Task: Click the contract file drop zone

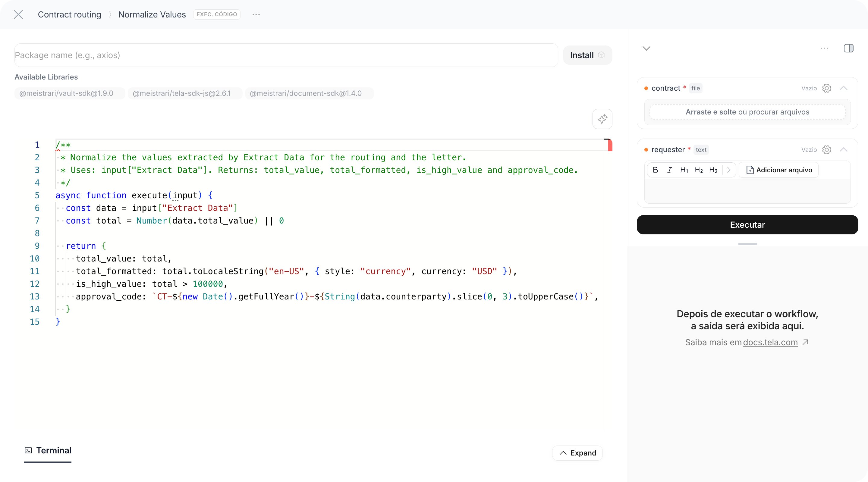Action: pos(747,112)
